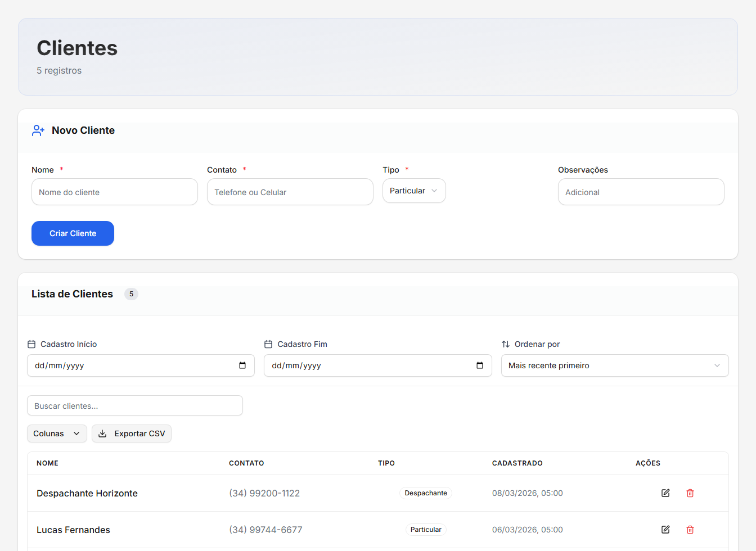Click the CADASTRADO column header

517,463
